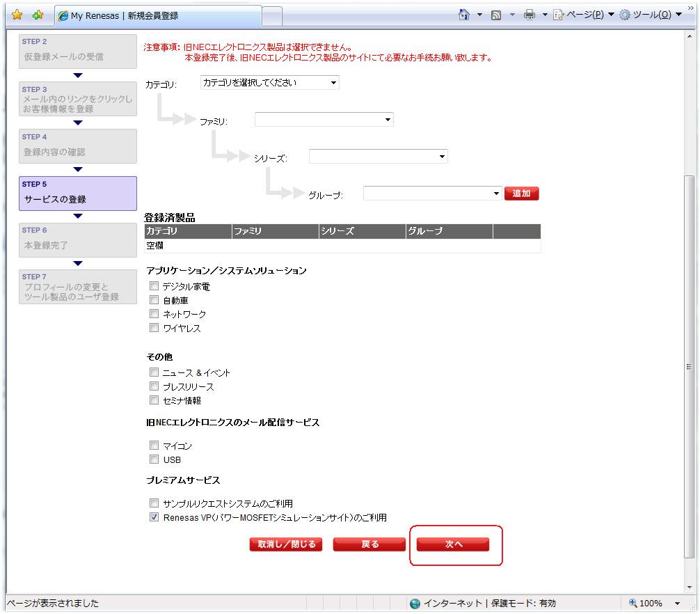This screenshot has width=700, height=614.
Task: Click the Add to Favorites icon
Action: [x=38, y=16]
